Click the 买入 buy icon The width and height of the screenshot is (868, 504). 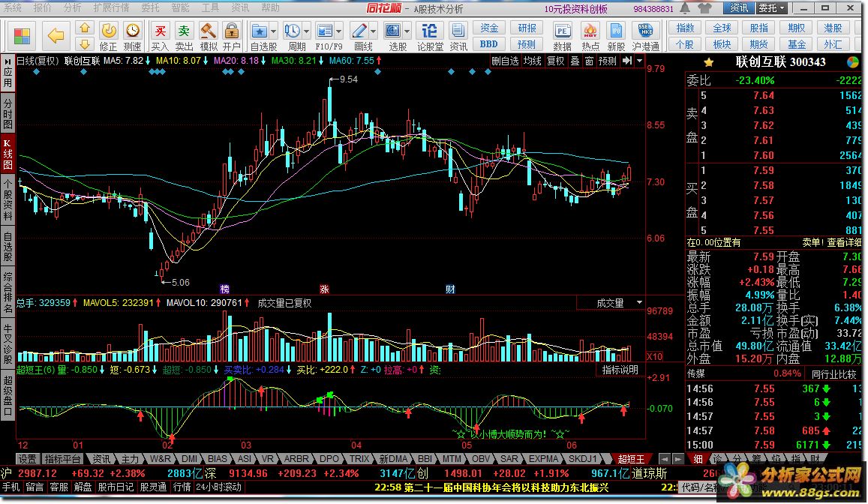pyautogui.click(x=160, y=31)
